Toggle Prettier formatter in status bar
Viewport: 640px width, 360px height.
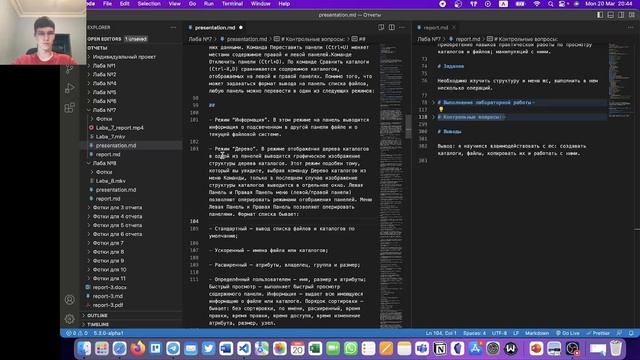(598, 333)
